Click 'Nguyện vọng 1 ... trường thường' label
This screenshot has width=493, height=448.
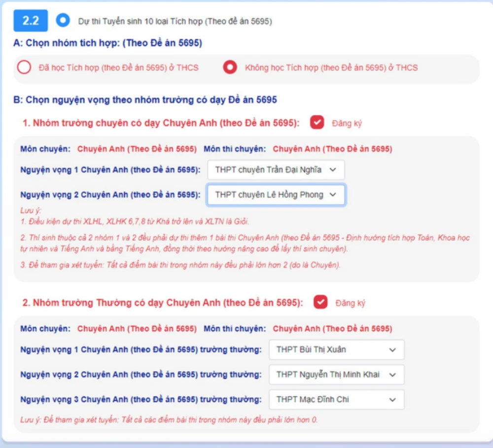tap(141, 349)
